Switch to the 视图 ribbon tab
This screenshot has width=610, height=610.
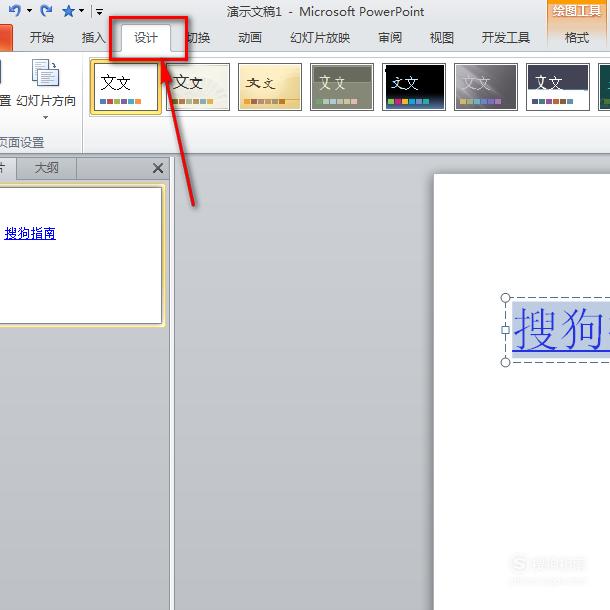442,38
